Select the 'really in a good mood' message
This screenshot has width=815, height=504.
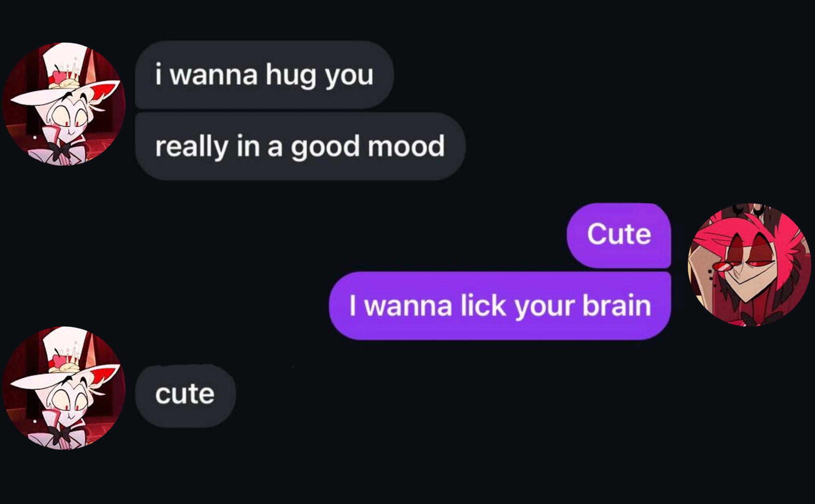(x=300, y=147)
